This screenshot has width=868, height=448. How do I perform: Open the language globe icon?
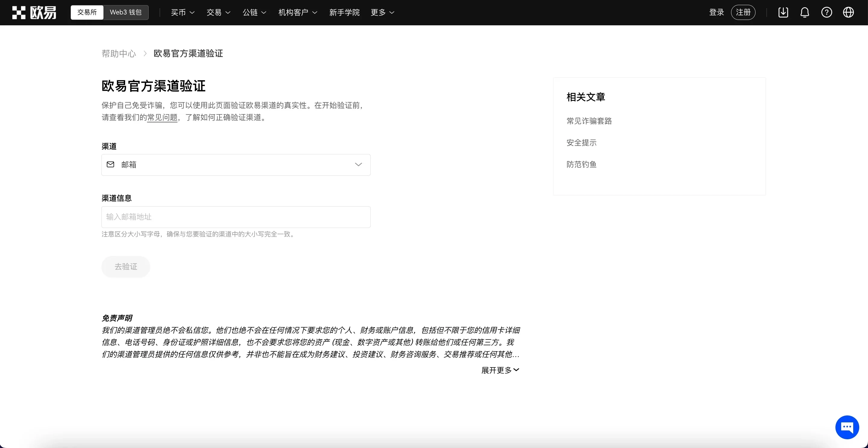(848, 12)
